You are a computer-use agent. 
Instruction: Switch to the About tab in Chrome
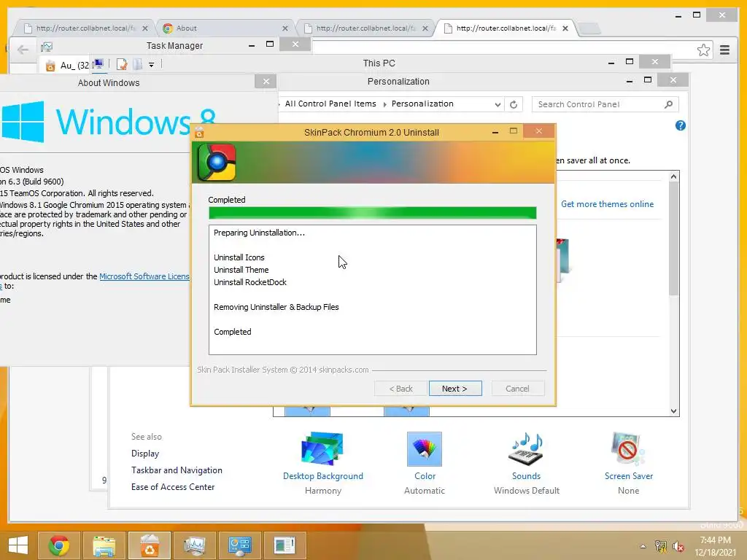point(224,28)
